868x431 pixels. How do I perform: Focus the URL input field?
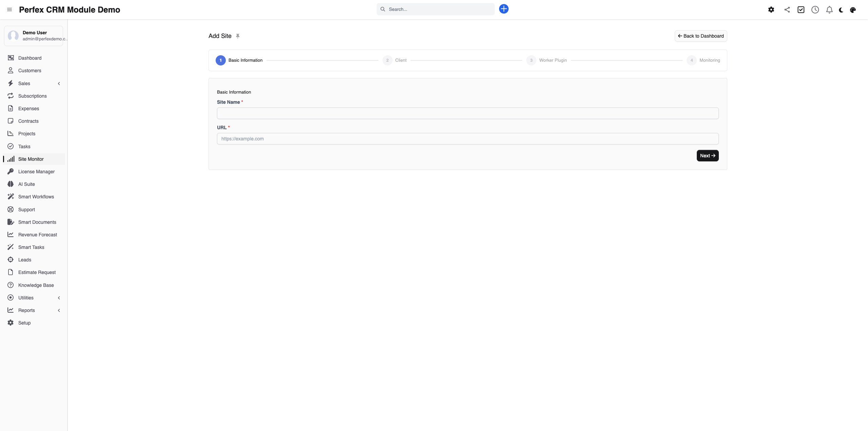tap(468, 139)
